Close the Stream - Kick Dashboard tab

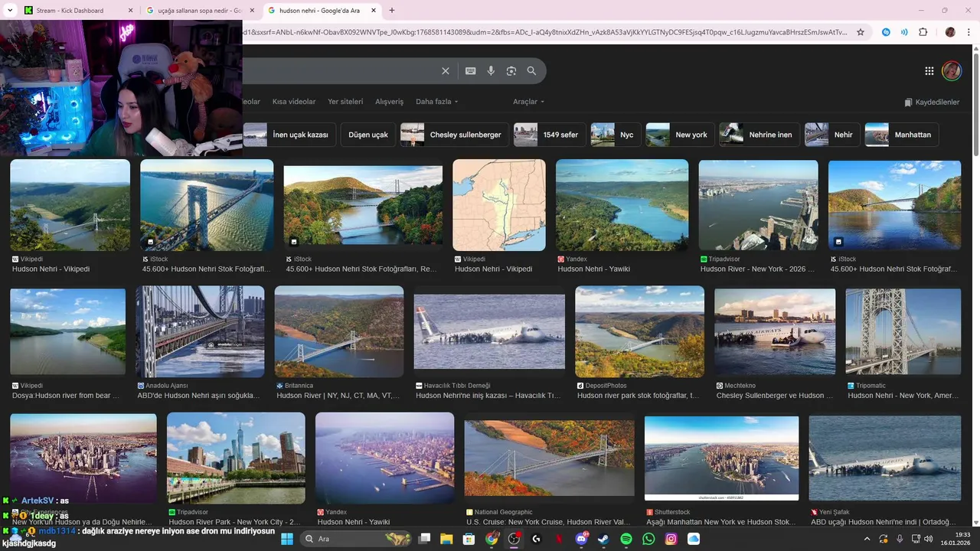pyautogui.click(x=130, y=11)
